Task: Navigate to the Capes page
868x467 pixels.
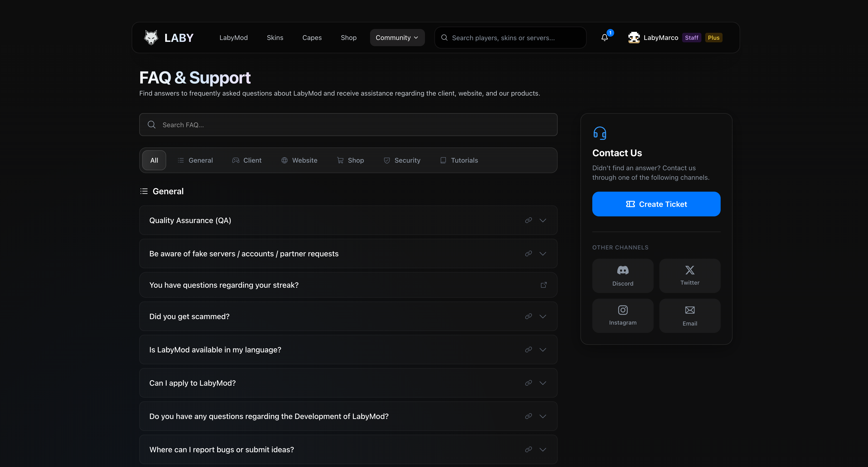Action: point(312,37)
